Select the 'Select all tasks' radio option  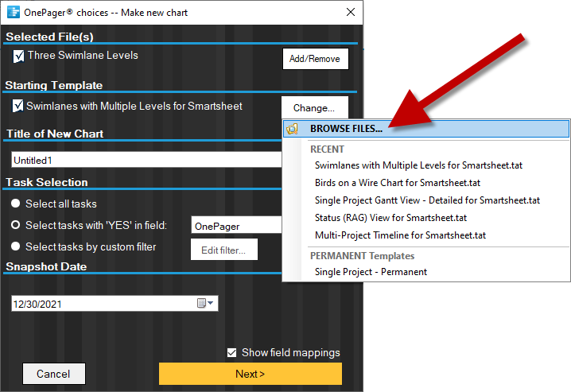(x=16, y=203)
